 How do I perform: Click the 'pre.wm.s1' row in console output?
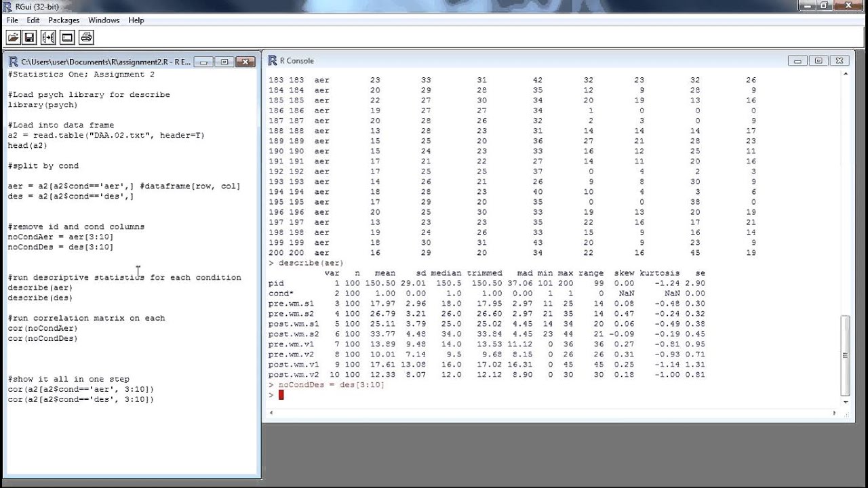pyautogui.click(x=487, y=304)
